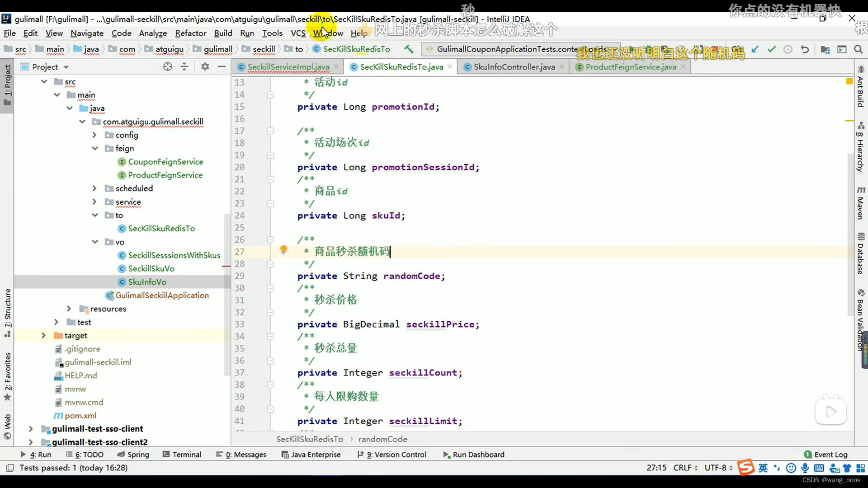Click randomCode in editor breadcrumb
Image resolution: width=868 pixels, height=488 pixels.
coord(382,439)
